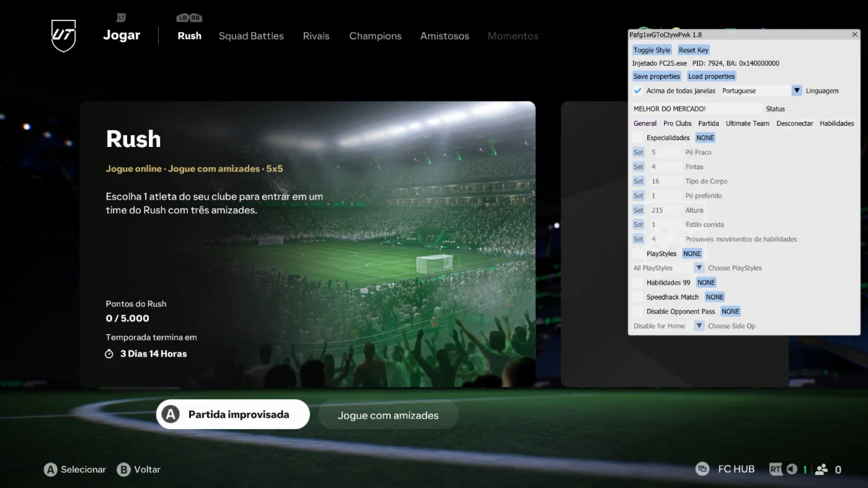This screenshot has height=488, width=868.
Task: Expand the All PlayStyles dropdown
Action: point(699,268)
